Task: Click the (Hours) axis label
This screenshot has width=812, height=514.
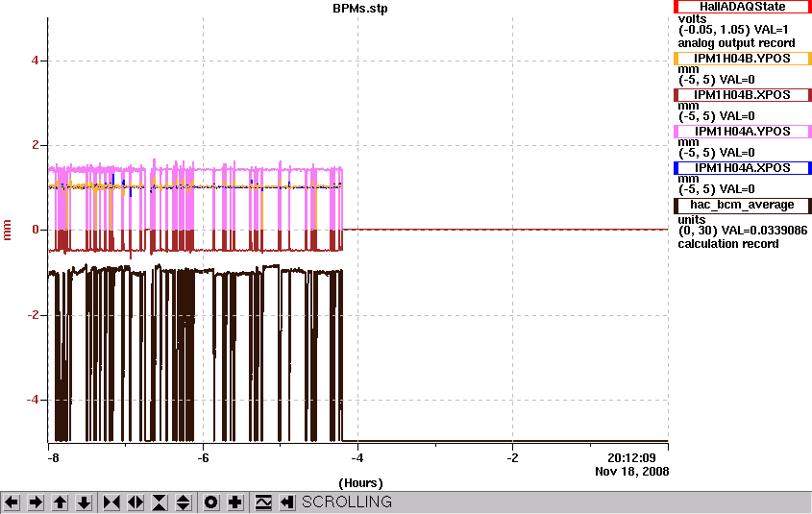Action: 360,483
